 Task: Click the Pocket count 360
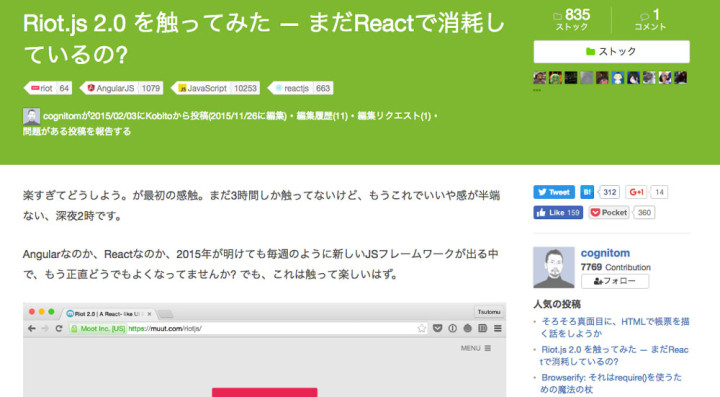[x=644, y=212]
